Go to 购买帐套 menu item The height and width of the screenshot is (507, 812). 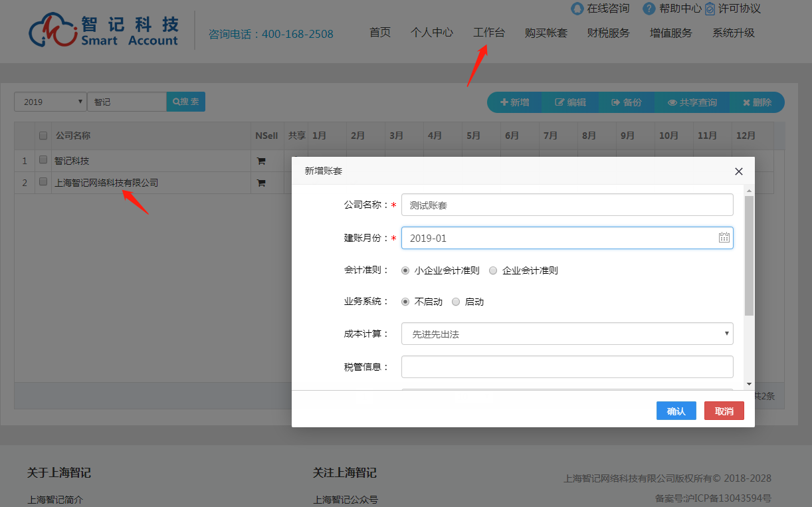(546, 33)
